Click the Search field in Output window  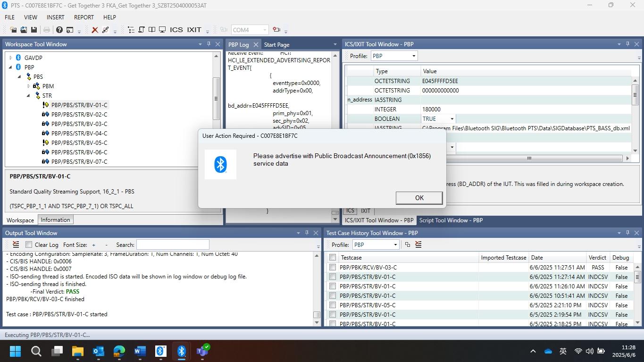[173, 244]
